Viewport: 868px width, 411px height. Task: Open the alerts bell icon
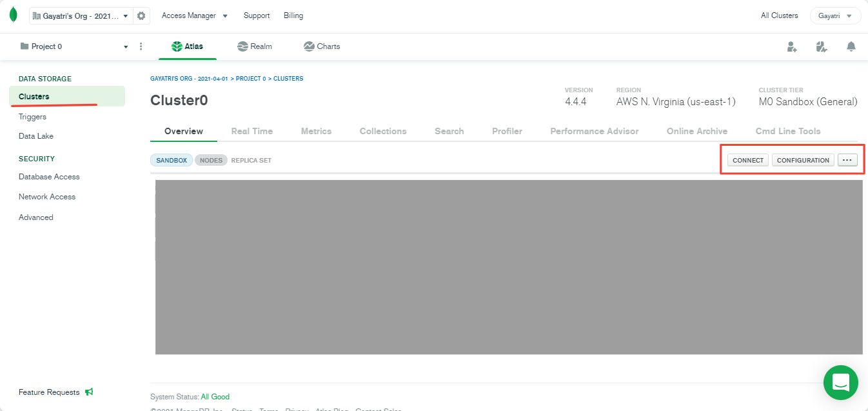[x=851, y=46]
